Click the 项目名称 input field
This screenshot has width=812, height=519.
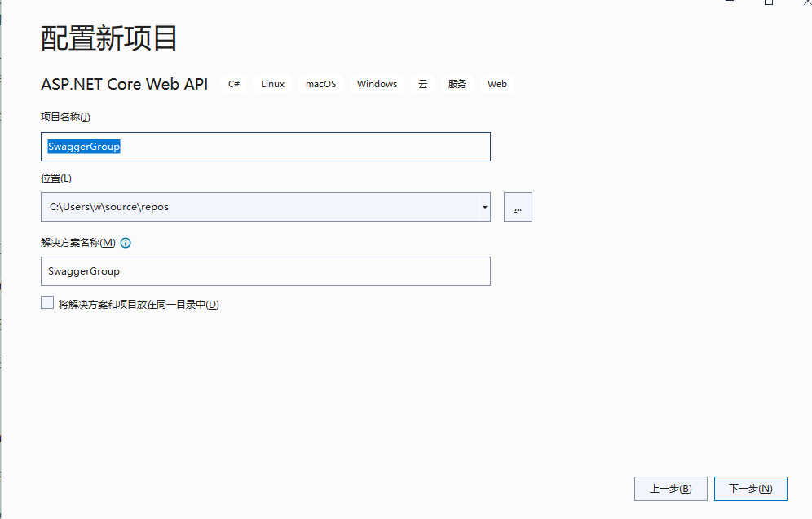265,146
